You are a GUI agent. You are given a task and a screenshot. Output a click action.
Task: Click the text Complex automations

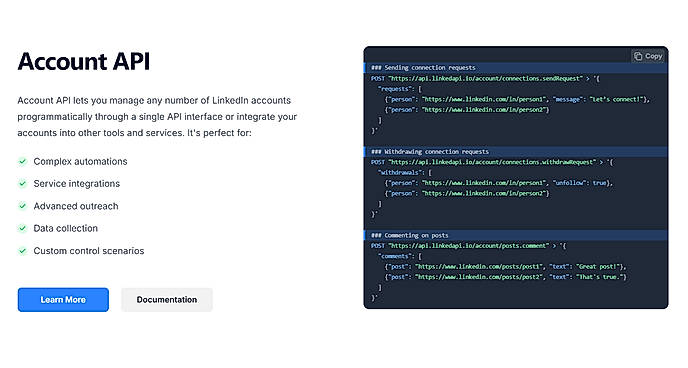[80, 161]
